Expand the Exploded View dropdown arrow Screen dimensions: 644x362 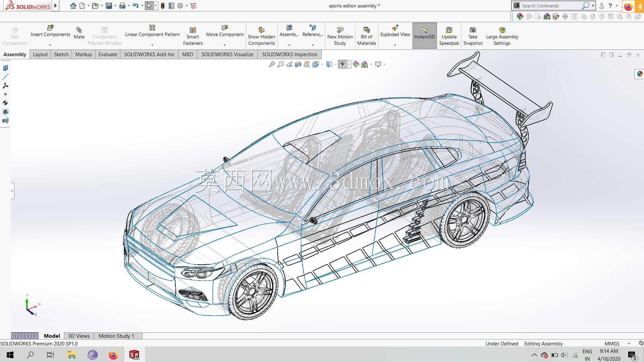[x=395, y=45]
